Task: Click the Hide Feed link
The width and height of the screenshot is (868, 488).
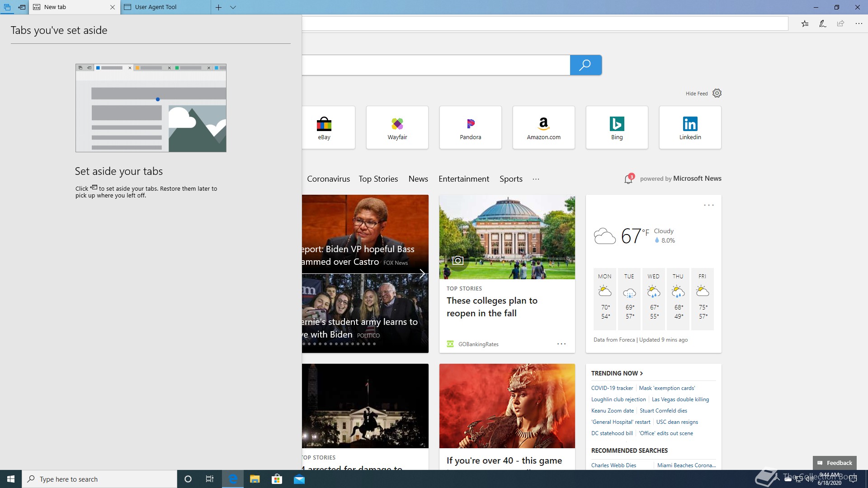Action: (696, 94)
